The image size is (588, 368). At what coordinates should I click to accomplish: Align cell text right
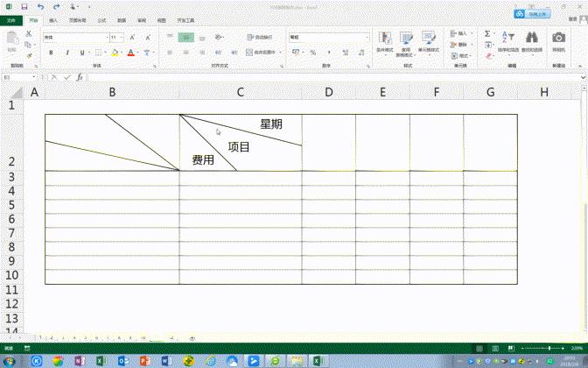[x=202, y=53]
